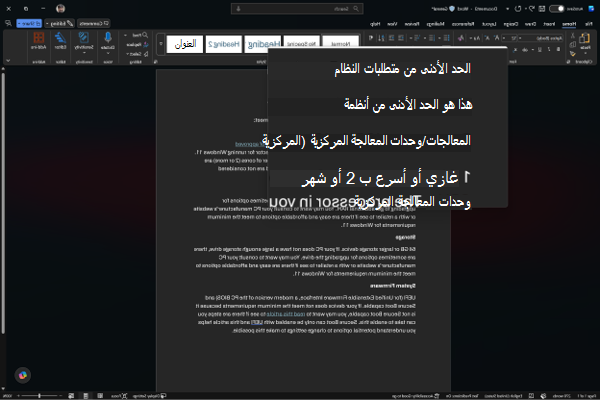Apply Underline formatting
This screenshot has width=600, height=400.
tap(540, 49)
